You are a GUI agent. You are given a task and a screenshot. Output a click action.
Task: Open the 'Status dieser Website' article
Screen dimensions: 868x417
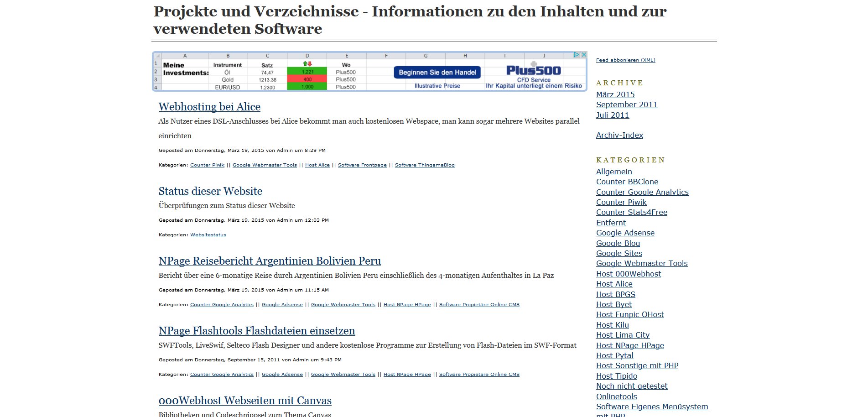[210, 191]
